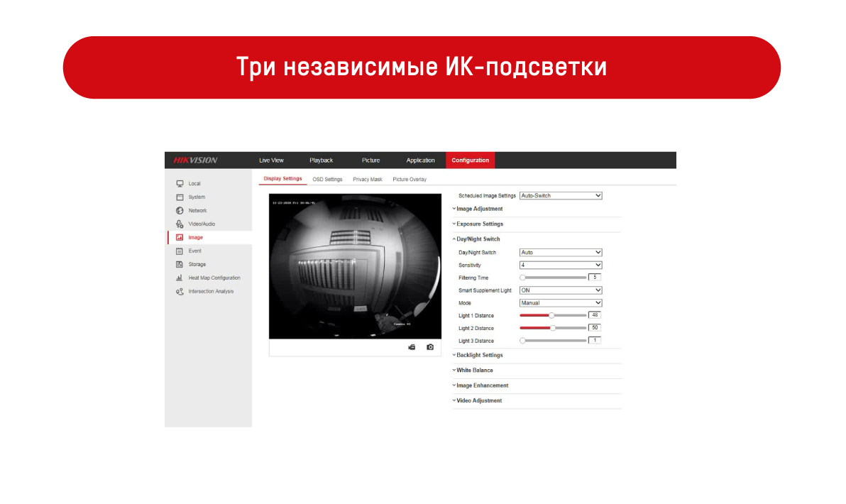This screenshot has width=846, height=504.
Task: Open the Playback menu tab
Action: 321,160
